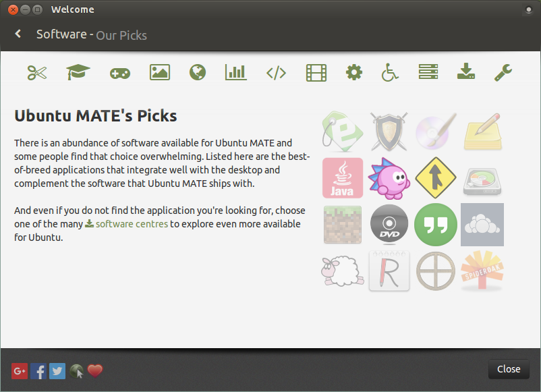Select the yellow notepad with pencil icon
The image size is (541, 392).
coord(482,132)
